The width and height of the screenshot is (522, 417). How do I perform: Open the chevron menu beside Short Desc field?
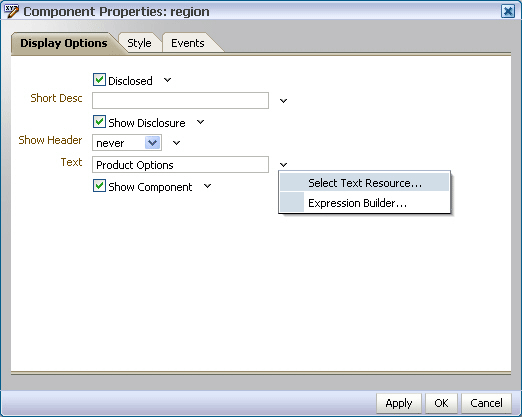(283, 101)
